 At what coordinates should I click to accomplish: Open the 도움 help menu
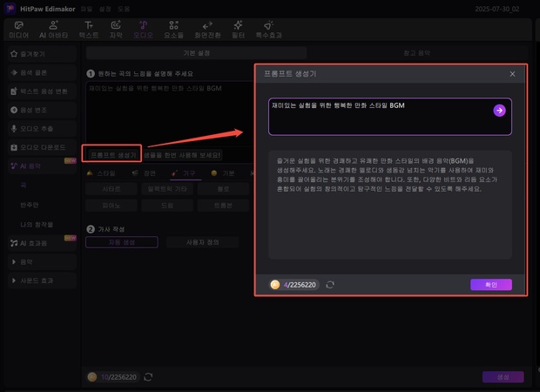(124, 9)
